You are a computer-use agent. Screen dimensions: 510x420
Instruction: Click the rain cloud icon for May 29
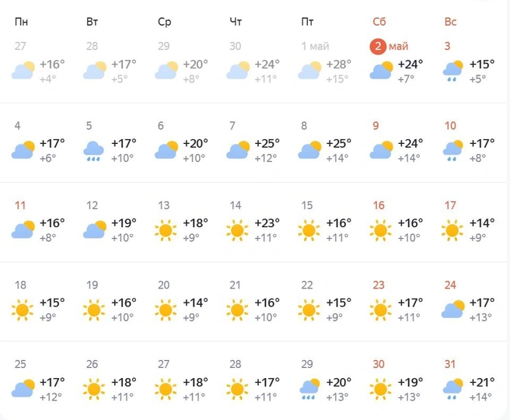point(309,389)
